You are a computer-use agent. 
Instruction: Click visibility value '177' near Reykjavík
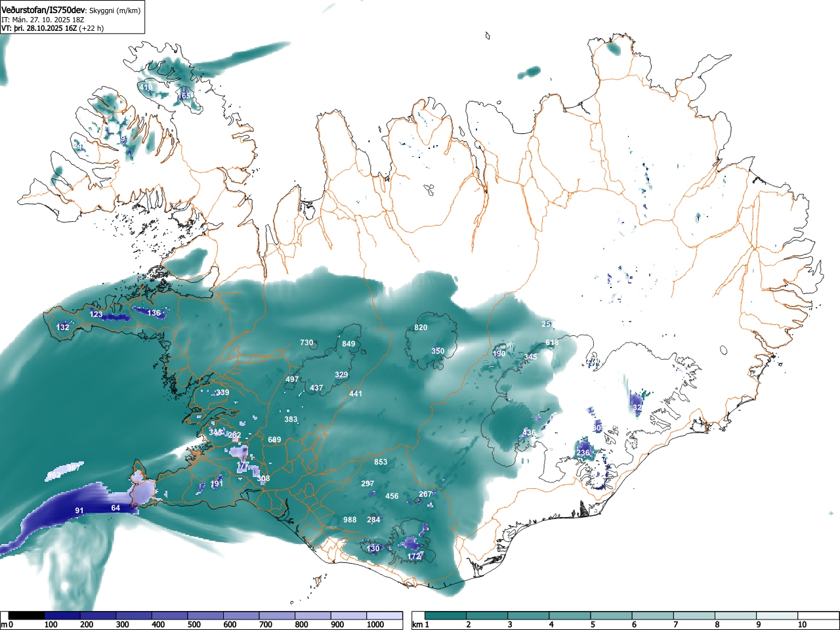click(243, 465)
